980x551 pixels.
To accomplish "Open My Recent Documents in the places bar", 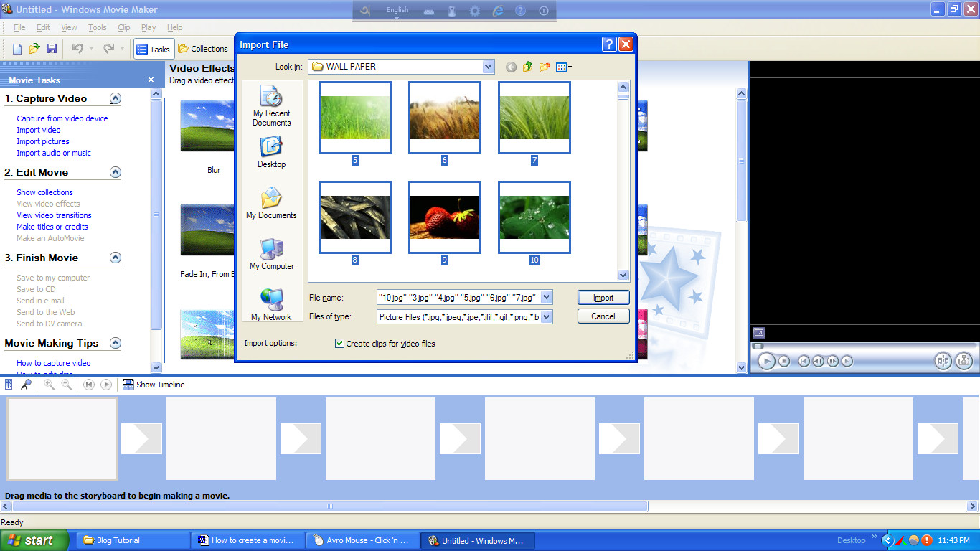I will coord(271,105).
